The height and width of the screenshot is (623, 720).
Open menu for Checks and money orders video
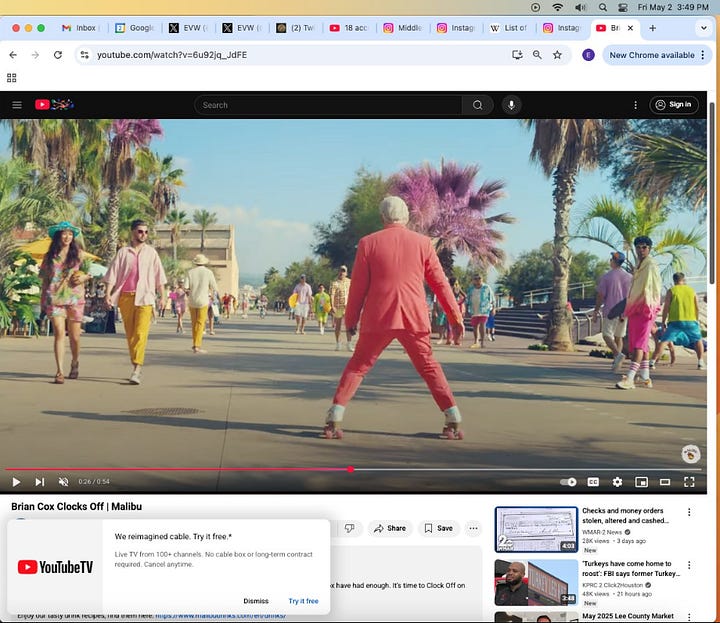pos(689,512)
